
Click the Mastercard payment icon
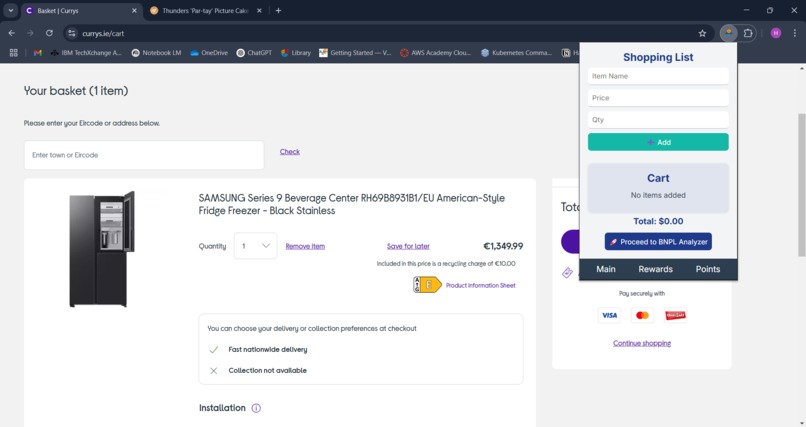point(643,315)
